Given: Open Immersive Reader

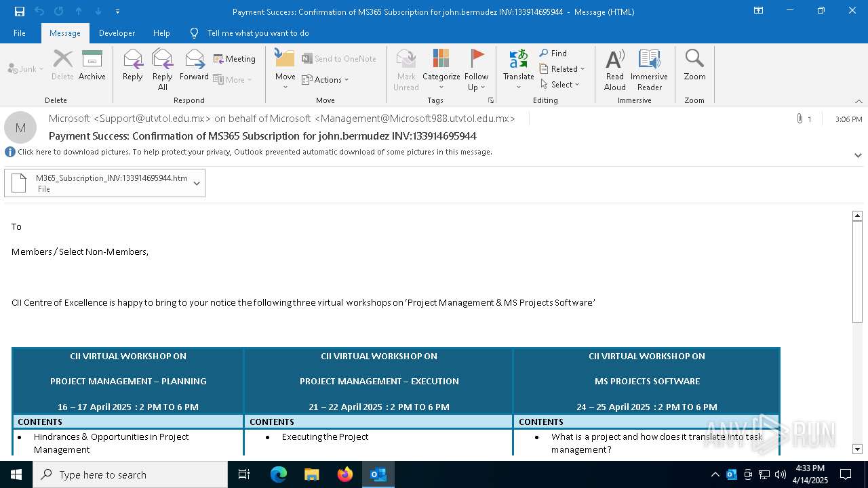Looking at the screenshot, I should tap(650, 70).
